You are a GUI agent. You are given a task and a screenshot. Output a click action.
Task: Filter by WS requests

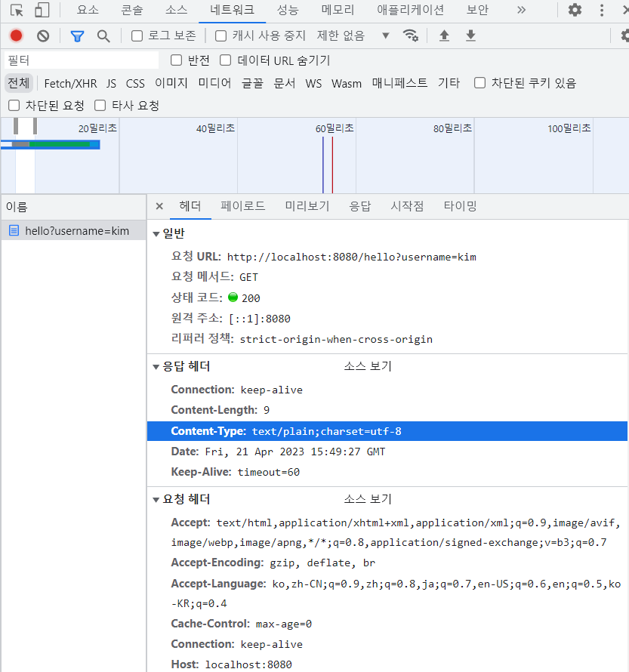(x=313, y=83)
